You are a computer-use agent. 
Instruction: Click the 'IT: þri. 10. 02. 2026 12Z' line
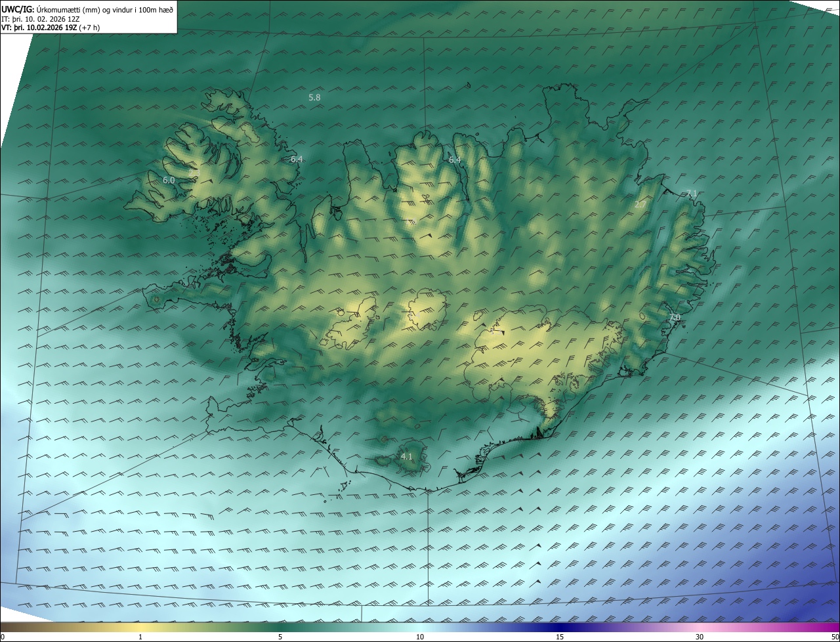pos(41,19)
